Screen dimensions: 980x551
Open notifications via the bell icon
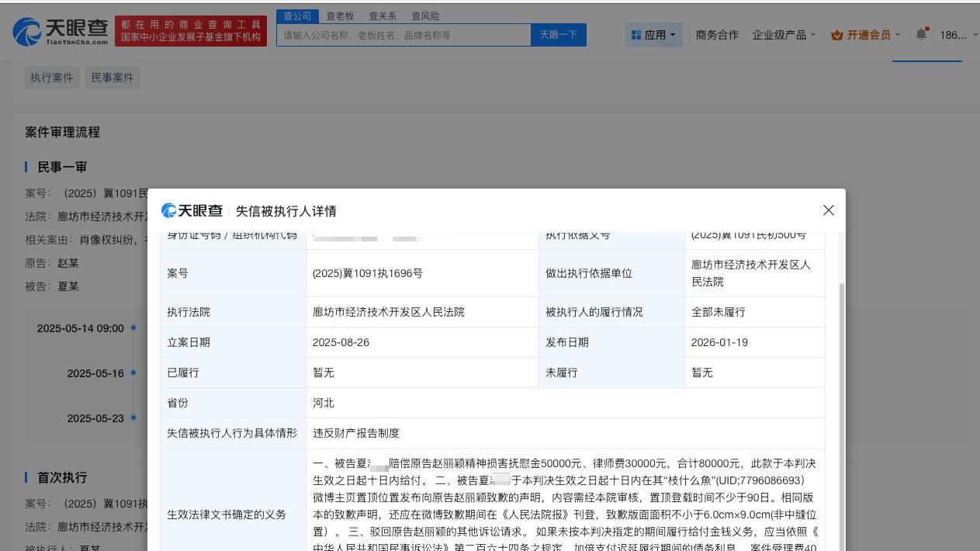point(920,34)
